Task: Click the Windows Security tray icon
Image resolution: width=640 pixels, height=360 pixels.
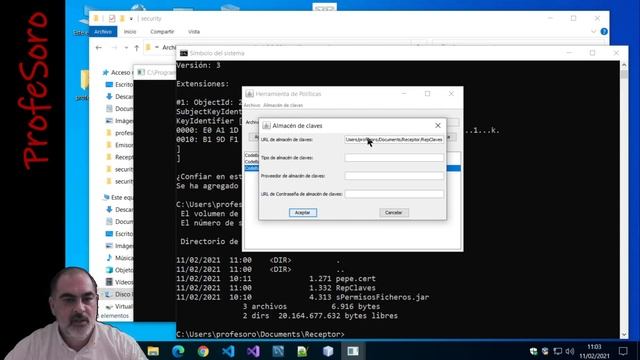Action: [533, 351]
